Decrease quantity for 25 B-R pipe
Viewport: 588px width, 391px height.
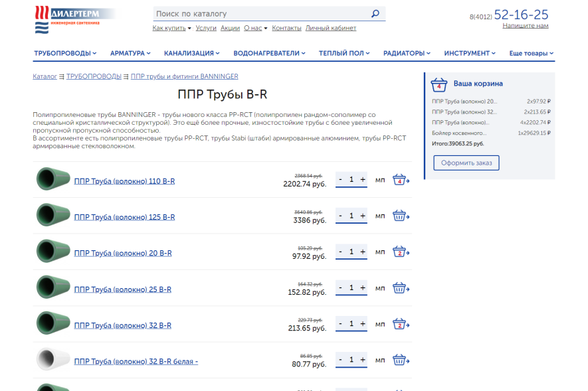pyautogui.click(x=340, y=287)
